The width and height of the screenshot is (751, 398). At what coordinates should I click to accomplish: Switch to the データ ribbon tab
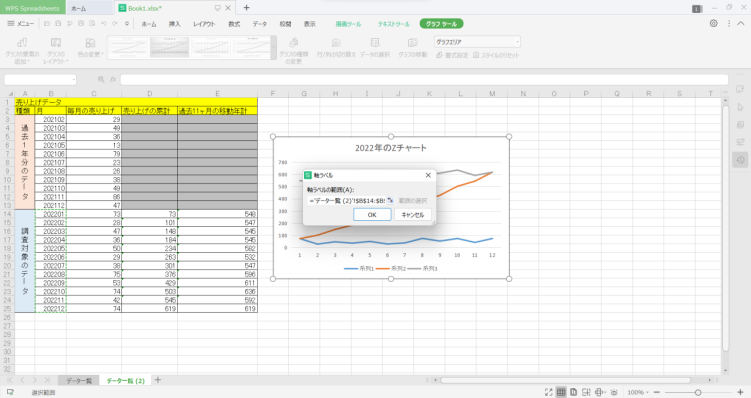tap(260, 24)
